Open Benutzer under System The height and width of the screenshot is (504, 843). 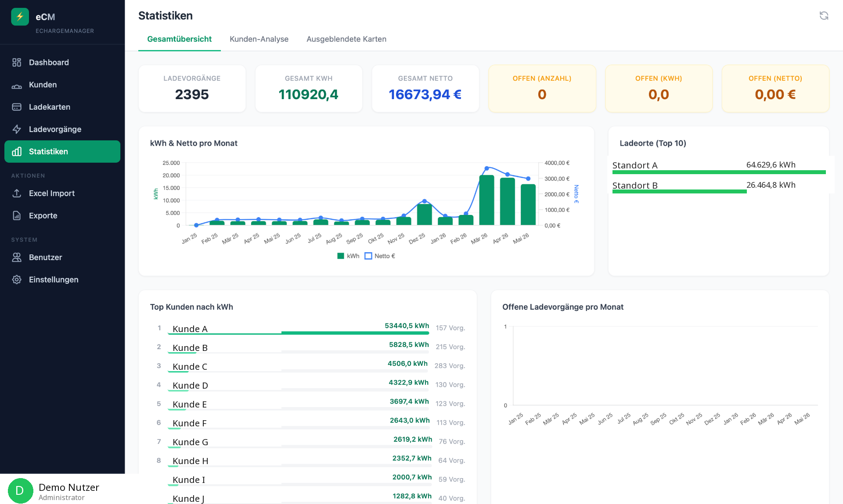pos(62,257)
